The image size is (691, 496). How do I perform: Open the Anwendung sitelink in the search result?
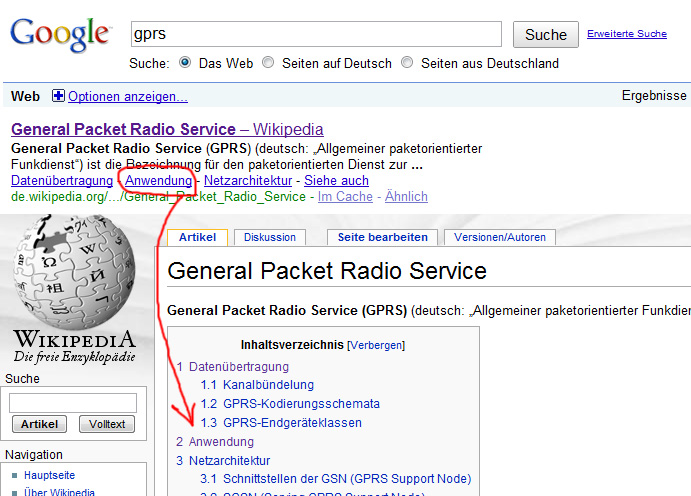pyautogui.click(x=159, y=181)
